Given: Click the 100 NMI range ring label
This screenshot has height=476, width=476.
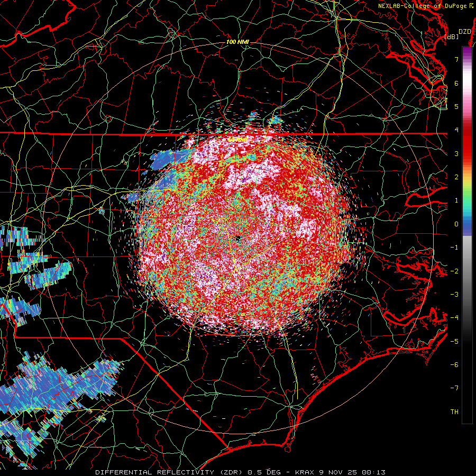Looking at the screenshot, I should (x=237, y=42).
